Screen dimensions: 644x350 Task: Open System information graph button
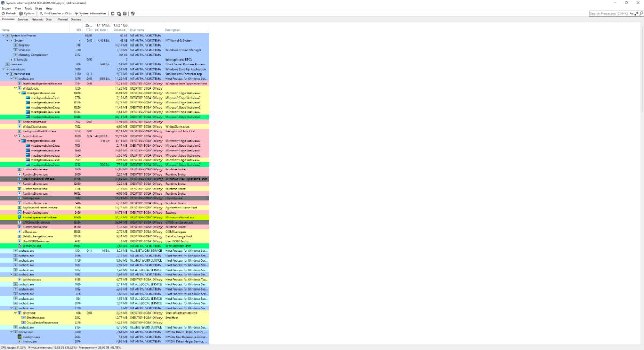(x=90, y=13)
